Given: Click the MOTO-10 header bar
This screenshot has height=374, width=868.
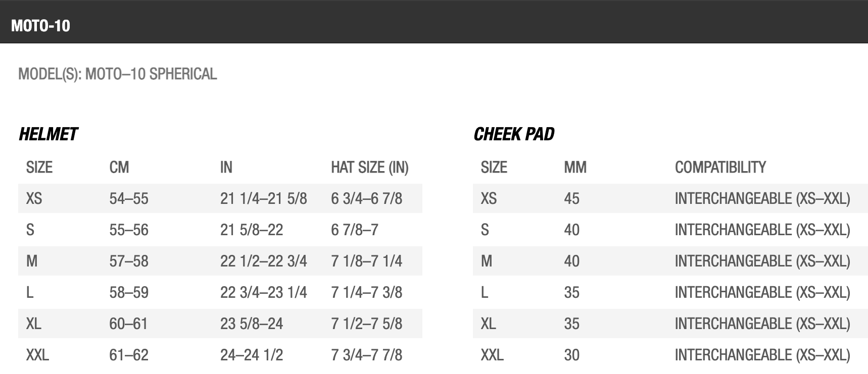Looking at the screenshot, I should click(x=434, y=22).
